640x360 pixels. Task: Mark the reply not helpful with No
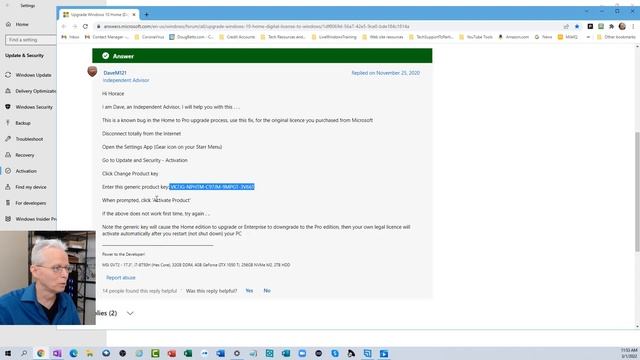(x=267, y=291)
